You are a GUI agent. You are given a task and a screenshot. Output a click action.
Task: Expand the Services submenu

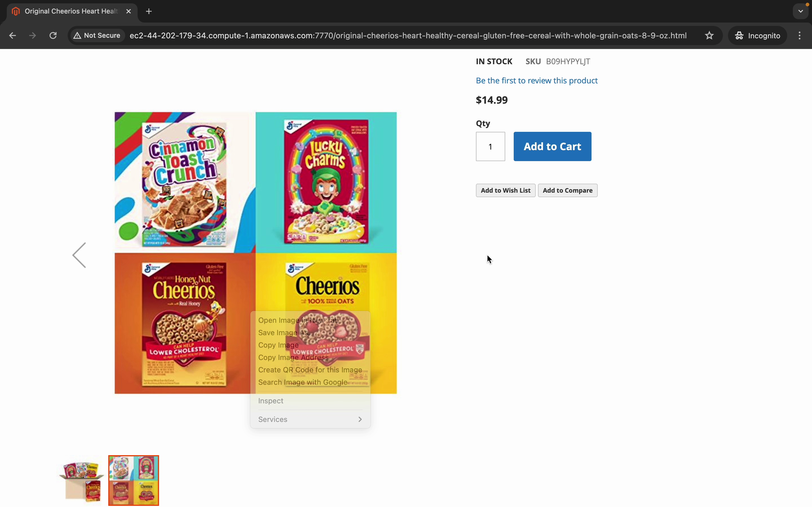(310, 419)
